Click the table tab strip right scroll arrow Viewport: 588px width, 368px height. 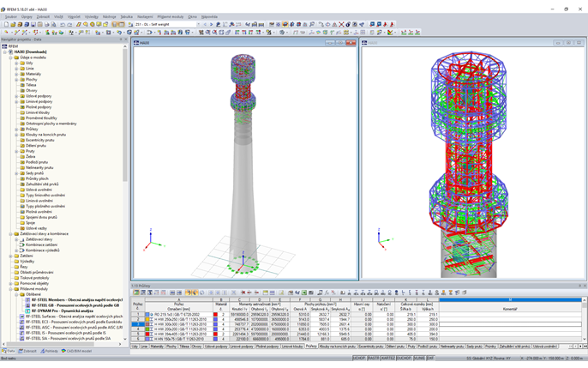point(581,347)
